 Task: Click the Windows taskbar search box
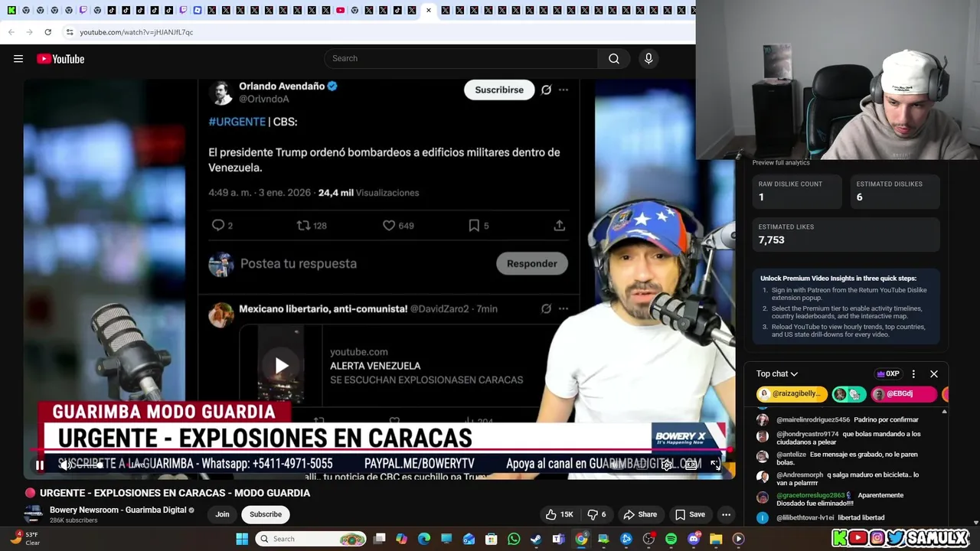coord(310,539)
